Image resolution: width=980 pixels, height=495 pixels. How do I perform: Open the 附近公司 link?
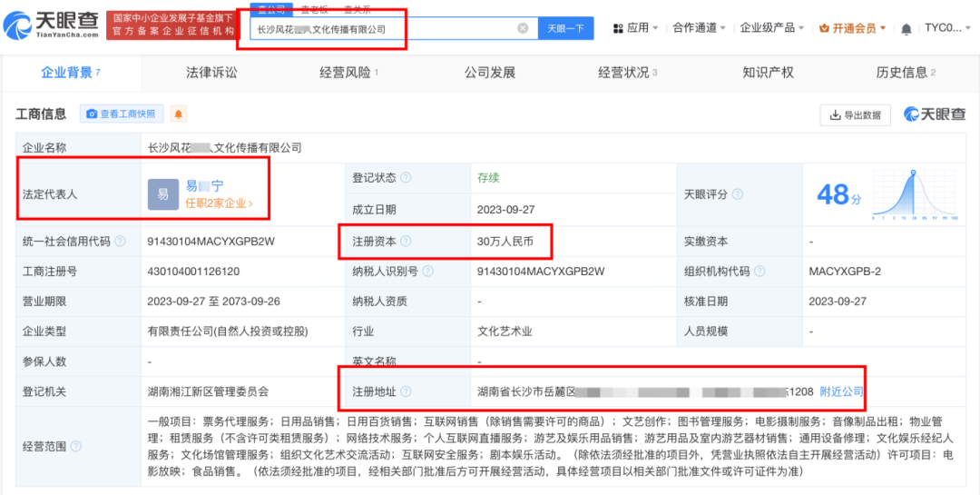[841, 392]
